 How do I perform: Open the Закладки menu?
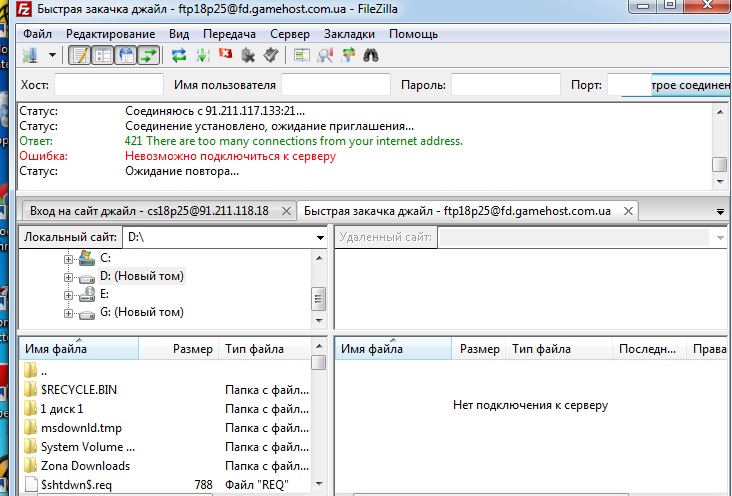(349, 34)
